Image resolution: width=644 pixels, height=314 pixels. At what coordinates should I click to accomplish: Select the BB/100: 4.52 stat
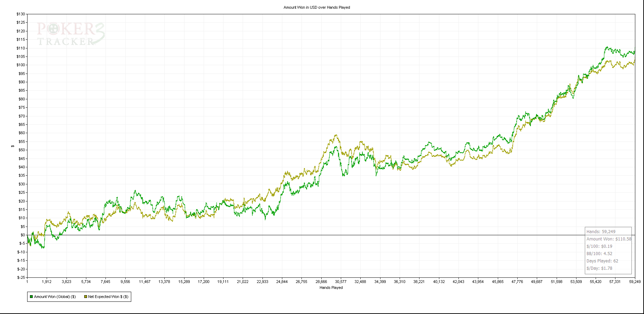click(x=599, y=253)
